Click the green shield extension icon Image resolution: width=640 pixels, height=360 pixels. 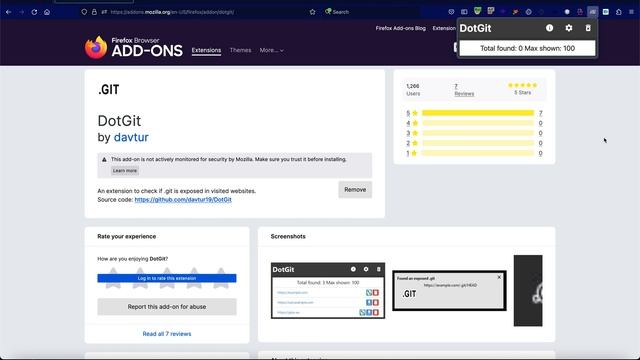pyautogui.click(x=477, y=11)
